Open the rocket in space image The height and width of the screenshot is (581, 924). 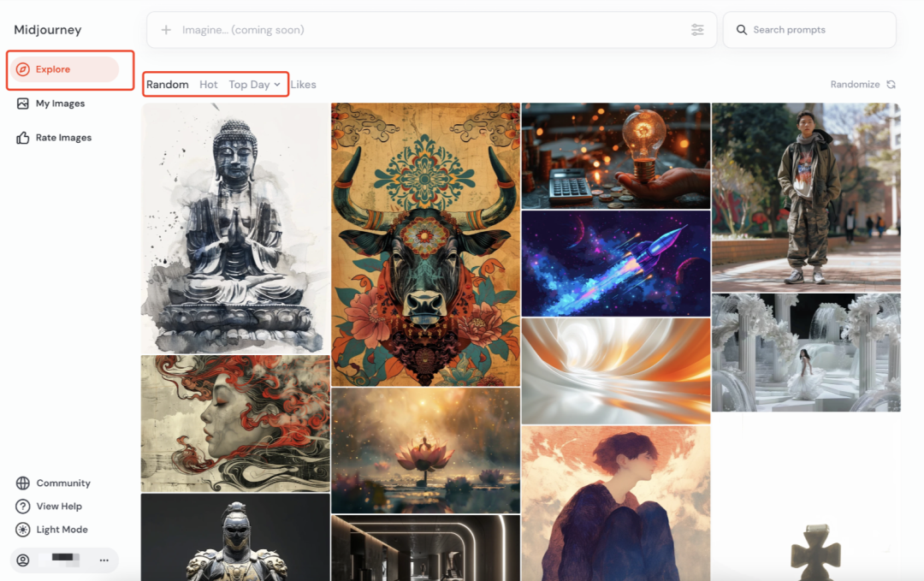[x=616, y=263]
